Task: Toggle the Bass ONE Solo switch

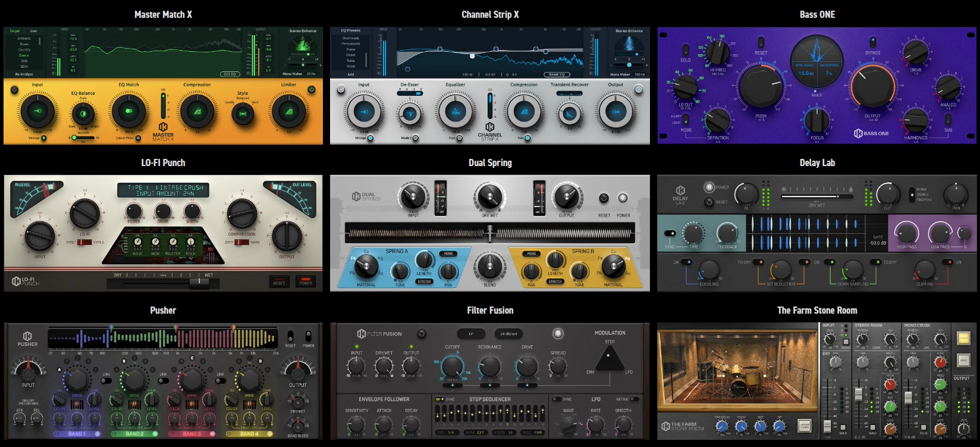Action: (685, 50)
